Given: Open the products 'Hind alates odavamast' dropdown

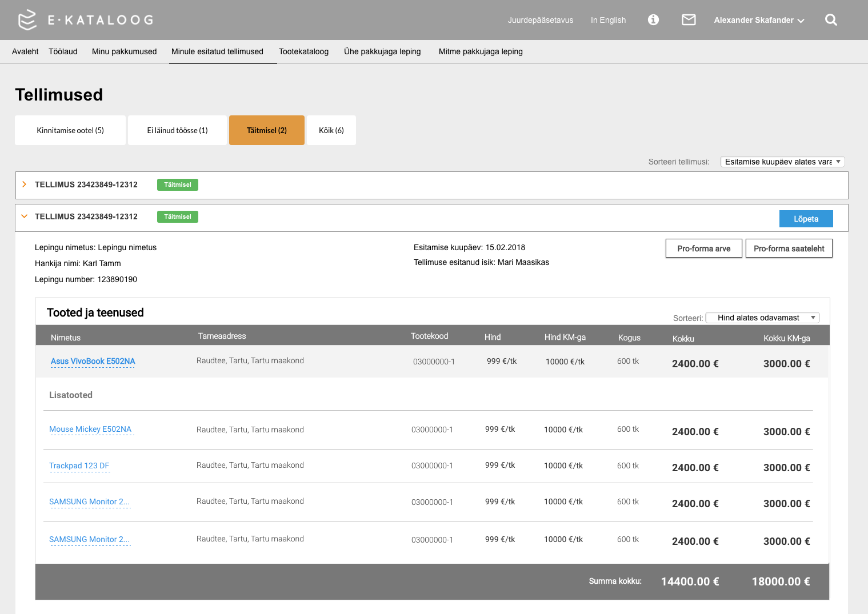Looking at the screenshot, I should (x=762, y=318).
